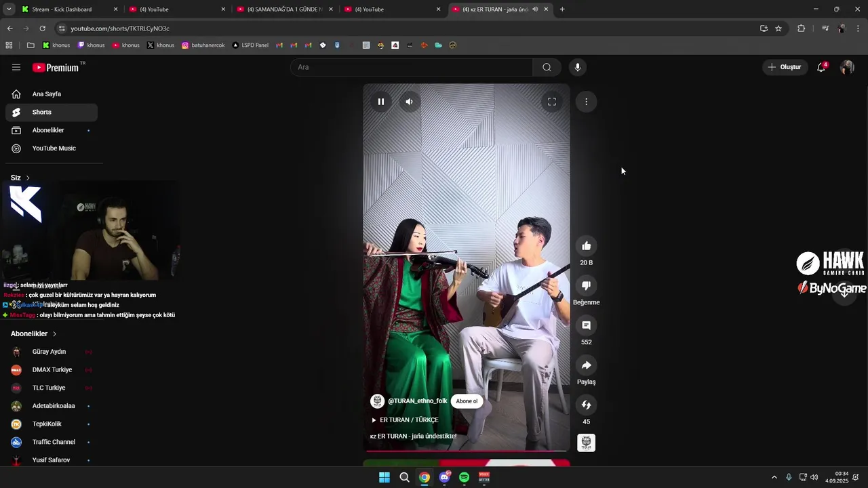Open the comments showing 552
This screenshot has height=488, width=868.
pyautogui.click(x=587, y=325)
